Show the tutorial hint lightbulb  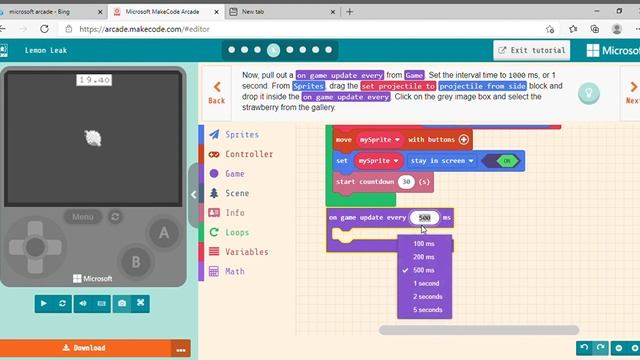[x=589, y=93]
